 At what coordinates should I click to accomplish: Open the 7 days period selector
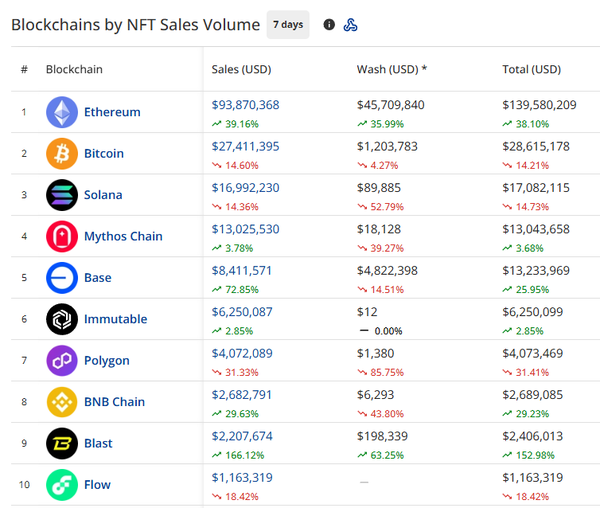pos(288,25)
